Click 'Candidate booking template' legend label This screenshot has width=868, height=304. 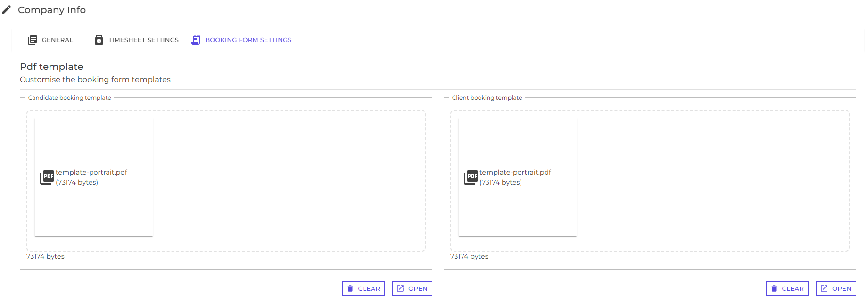coord(70,98)
